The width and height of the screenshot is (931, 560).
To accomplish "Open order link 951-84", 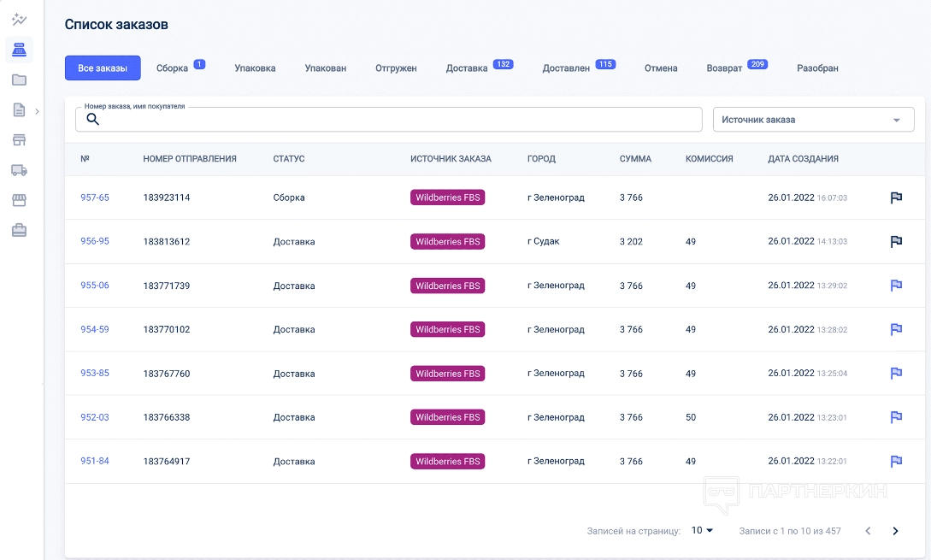I will coord(95,462).
